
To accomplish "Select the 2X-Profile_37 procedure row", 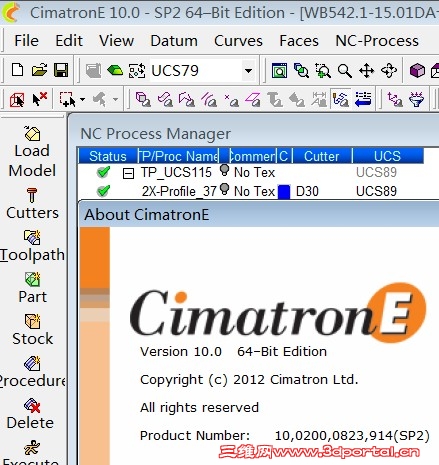I will click(x=251, y=191).
